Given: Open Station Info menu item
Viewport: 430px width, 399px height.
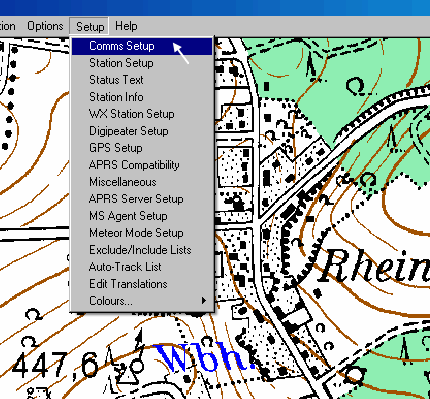Looking at the screenshot, I should tap(142, 97).
